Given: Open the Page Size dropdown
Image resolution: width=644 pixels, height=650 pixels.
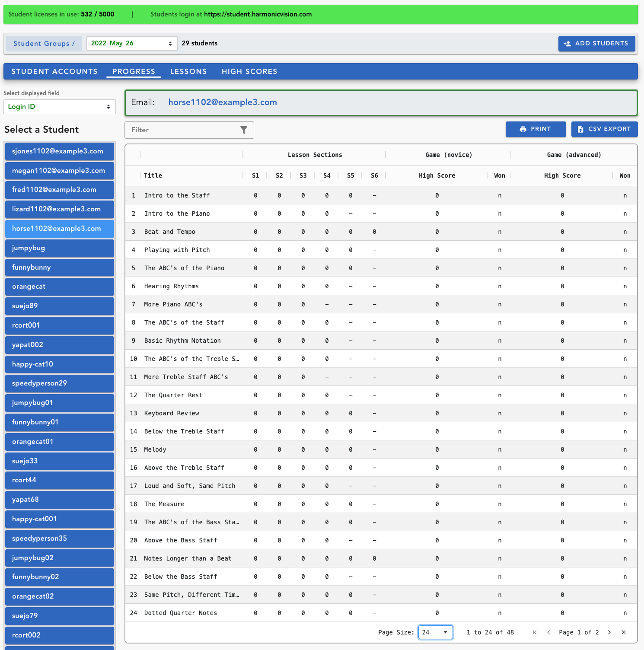Looking at the screenshot, I should (436, 632).
